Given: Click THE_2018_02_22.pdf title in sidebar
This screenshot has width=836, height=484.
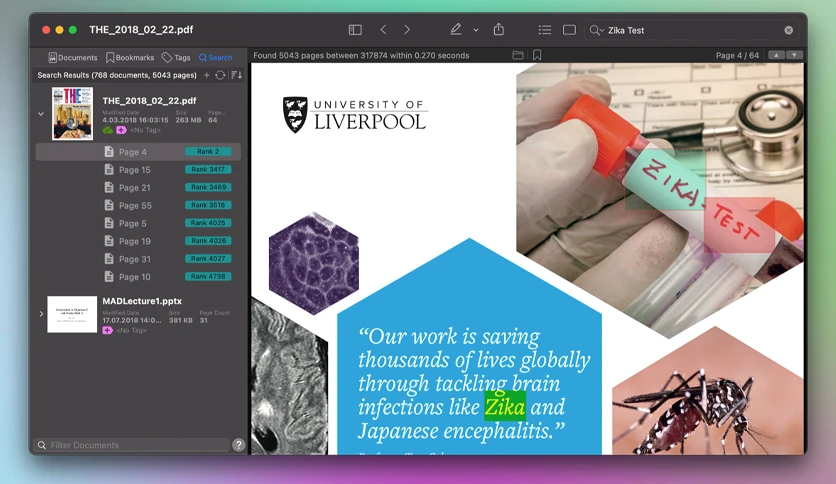Looking at the screenshot, I should click(x=149, y=101).
